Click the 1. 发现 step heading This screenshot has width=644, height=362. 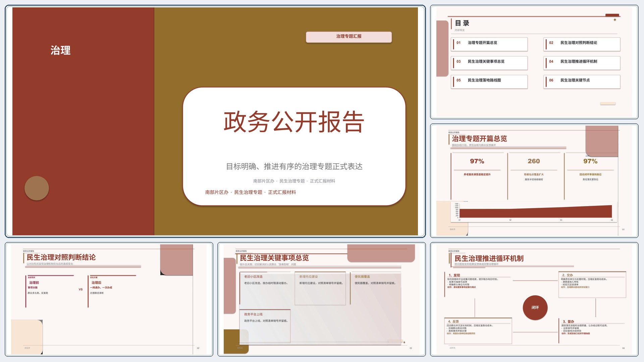454,276
